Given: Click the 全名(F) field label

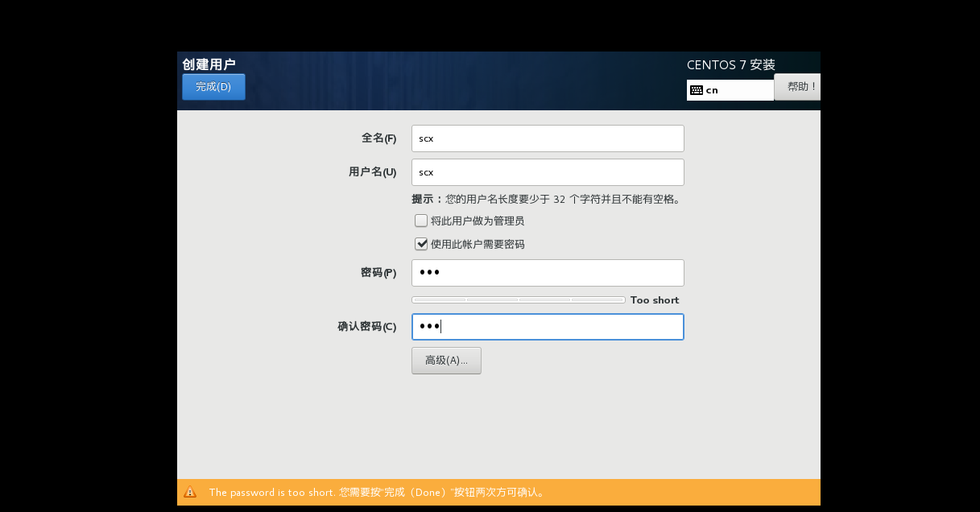Looking at the screenshot, I should click(378, 138).
